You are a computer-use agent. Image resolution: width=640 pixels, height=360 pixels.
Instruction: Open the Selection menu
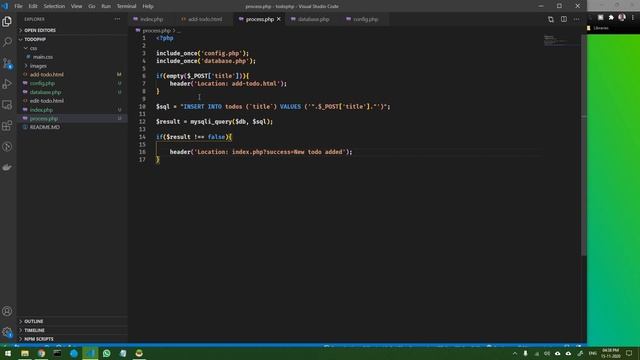[54, 6]
